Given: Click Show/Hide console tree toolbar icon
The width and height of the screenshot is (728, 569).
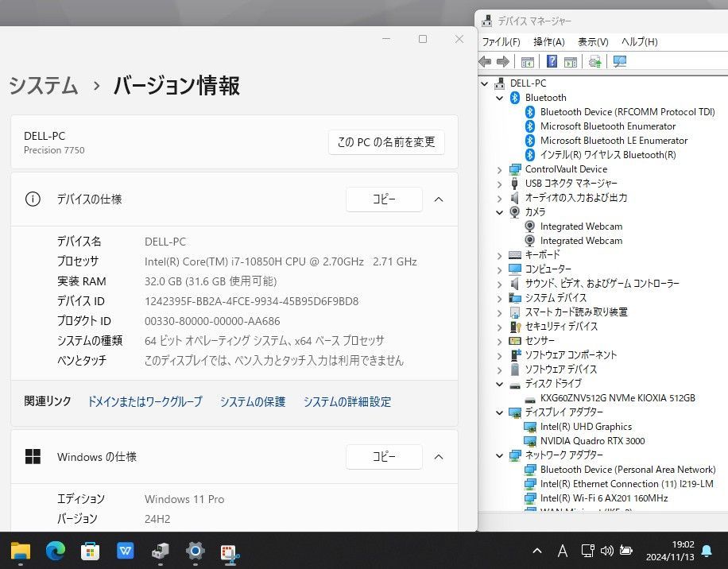Looking at the screenshot, I should pos(528,62).
